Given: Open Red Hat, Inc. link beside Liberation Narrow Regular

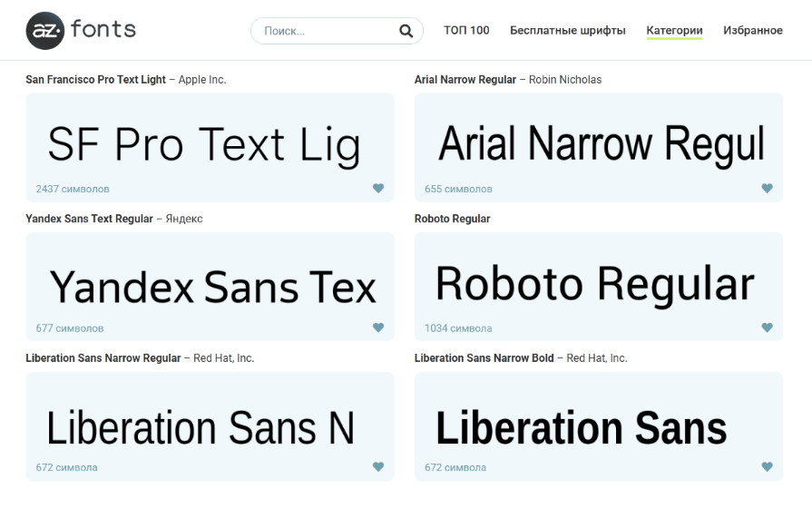Looking at the screenshot, I should [x=224, y=358].
